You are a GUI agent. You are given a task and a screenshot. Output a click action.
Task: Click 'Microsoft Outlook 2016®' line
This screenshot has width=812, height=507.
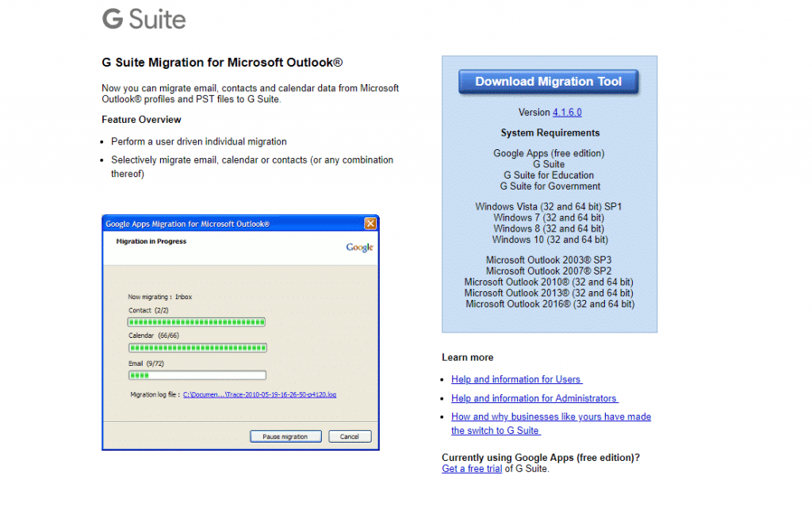[550, 304]
